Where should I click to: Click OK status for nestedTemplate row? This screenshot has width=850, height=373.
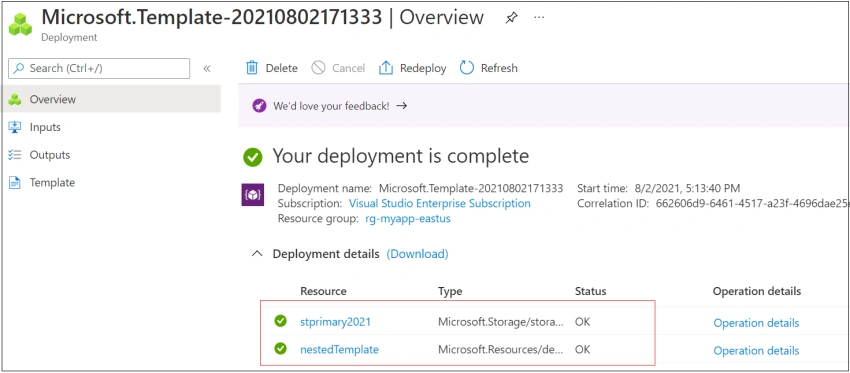[582, 350]
